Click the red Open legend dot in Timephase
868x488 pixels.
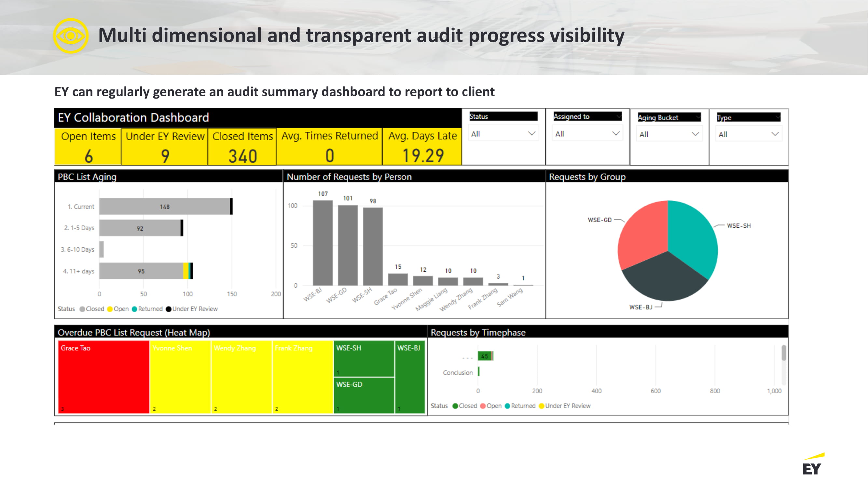483,406
